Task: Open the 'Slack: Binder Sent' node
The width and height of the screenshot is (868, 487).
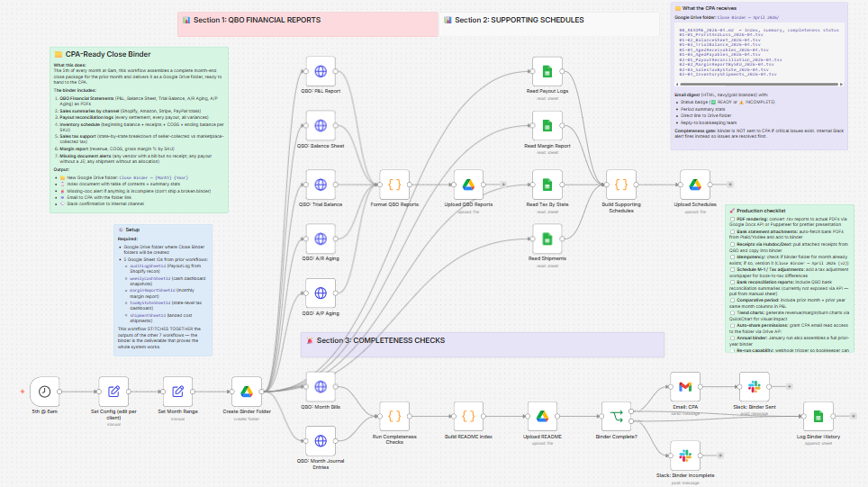Action: point(754,386)
